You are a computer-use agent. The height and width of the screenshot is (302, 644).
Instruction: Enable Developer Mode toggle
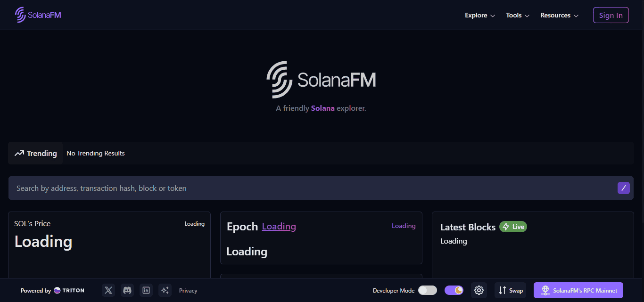[428, 290]
